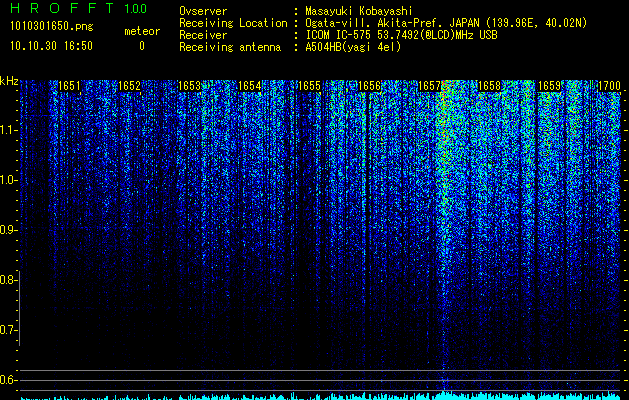Screen dimensions: 629x400
Task: Click the Receiving antenna label
Action: (230, 47)
